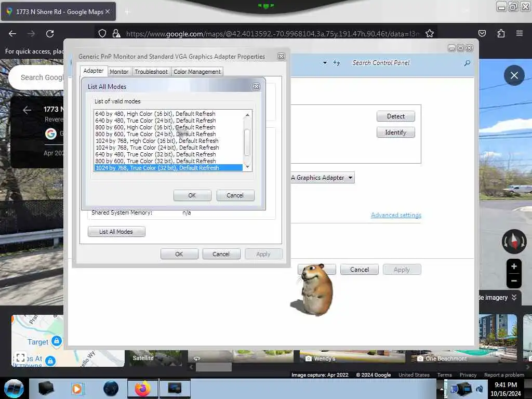Click the Report a problem link

[504, 375]
